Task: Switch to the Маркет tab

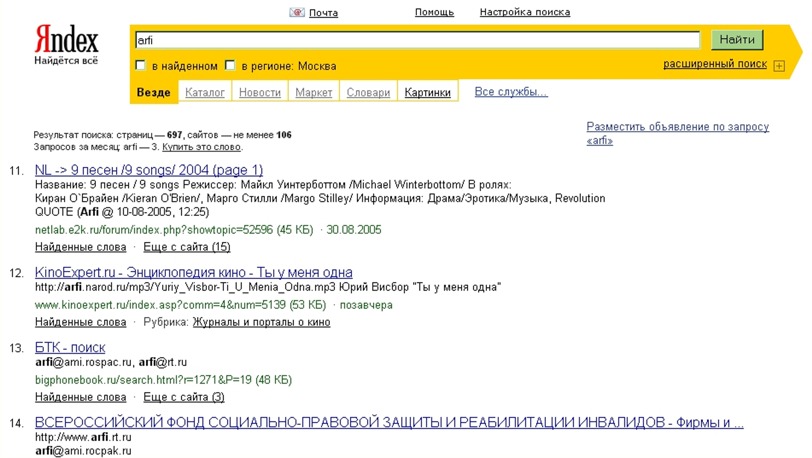Action: [x=313, y=92]
